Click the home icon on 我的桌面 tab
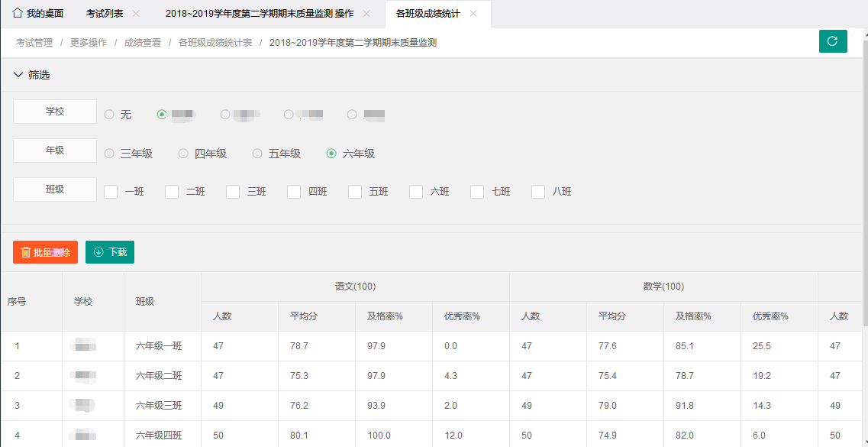 tap(16, 13)
